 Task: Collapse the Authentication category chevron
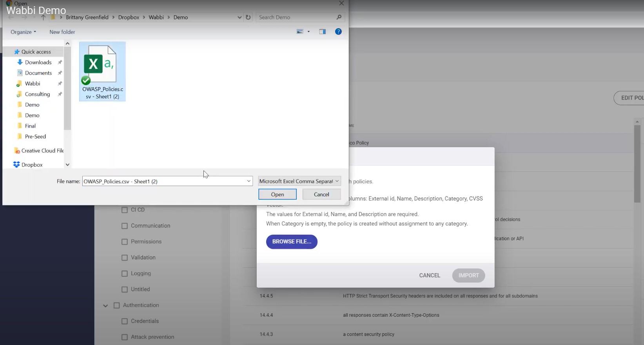[x=105, y=306]
